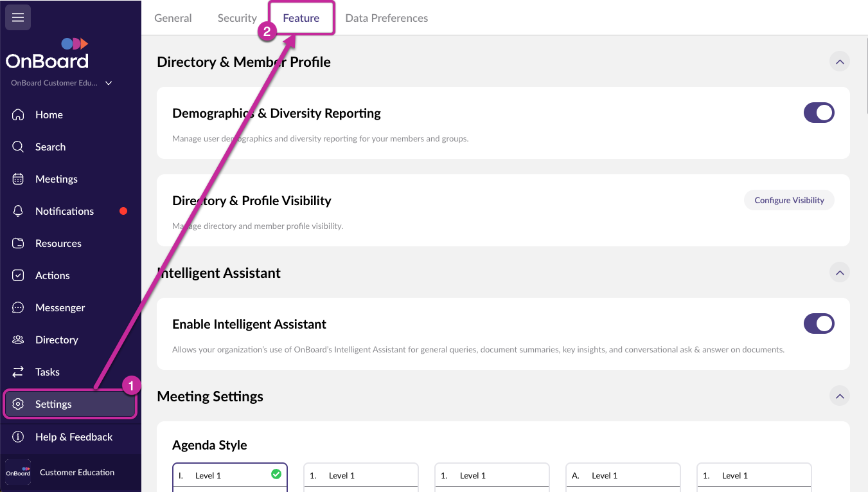Open Directory people item

pos(57,340)
